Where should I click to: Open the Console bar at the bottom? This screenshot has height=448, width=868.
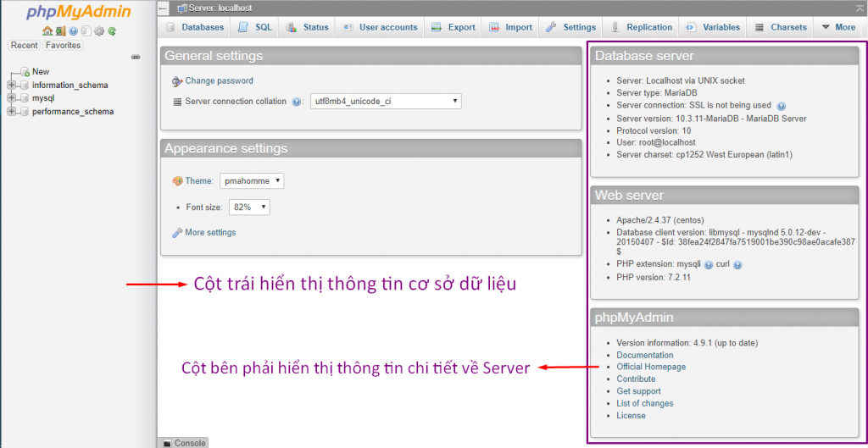click(184, 443)
